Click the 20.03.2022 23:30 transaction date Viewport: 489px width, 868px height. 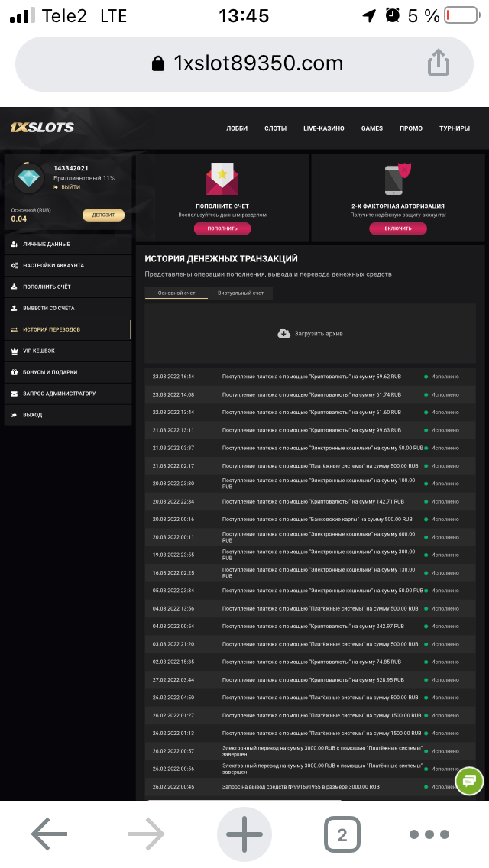pos(173,483)
